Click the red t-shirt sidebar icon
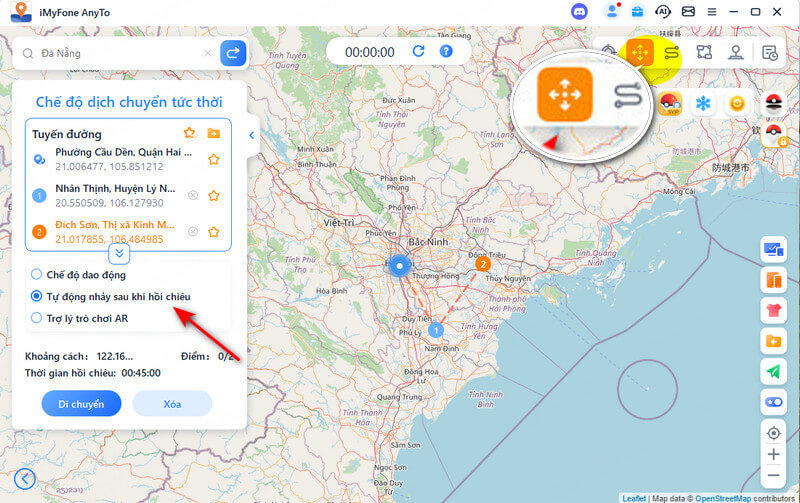Image resolution: width=800 pixels, height=503 pixels. tap(773, 310)
